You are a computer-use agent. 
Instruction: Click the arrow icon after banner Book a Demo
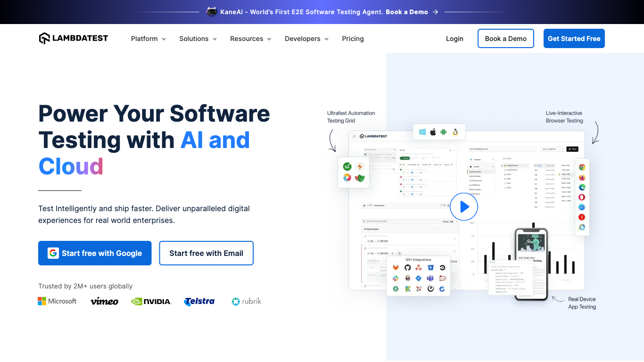point(436,12)
